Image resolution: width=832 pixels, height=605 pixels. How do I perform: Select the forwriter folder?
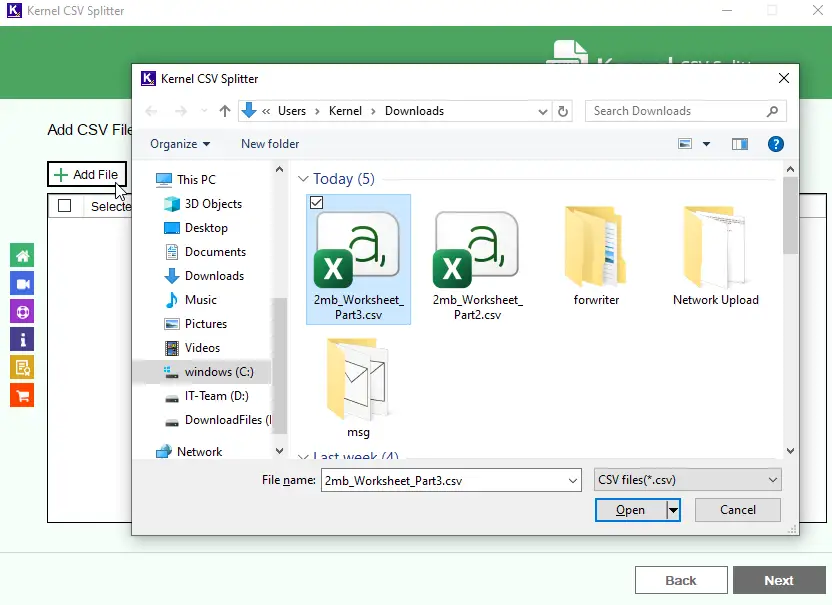[596, 256]
